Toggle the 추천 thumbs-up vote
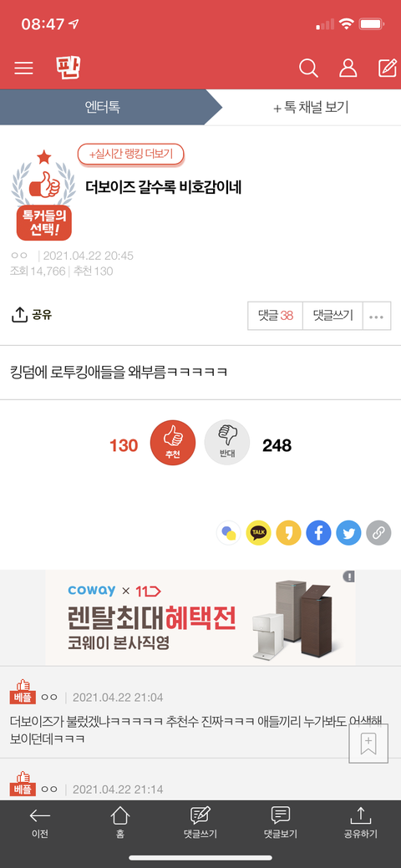This screenshot has width=401, height=868. point(173,442)
